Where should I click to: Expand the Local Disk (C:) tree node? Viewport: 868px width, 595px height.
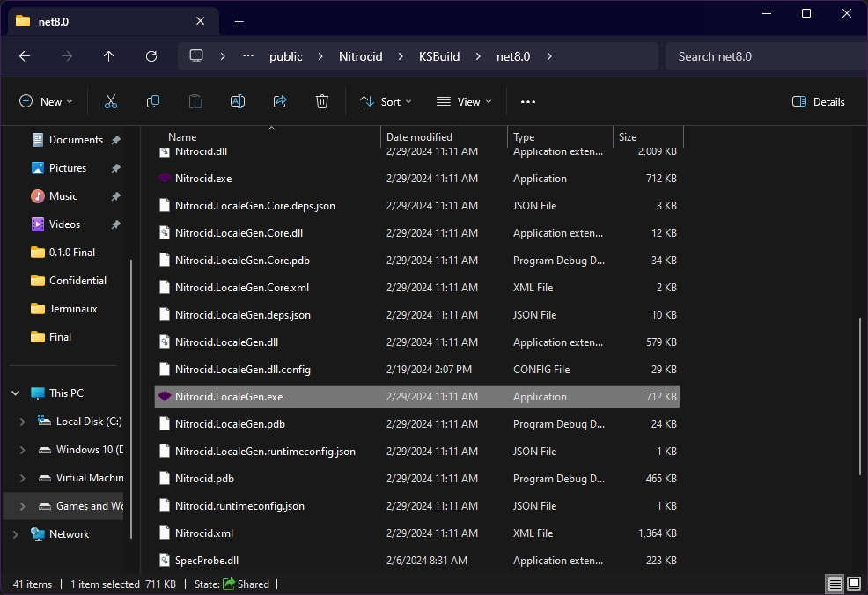(x=22, y=422)
